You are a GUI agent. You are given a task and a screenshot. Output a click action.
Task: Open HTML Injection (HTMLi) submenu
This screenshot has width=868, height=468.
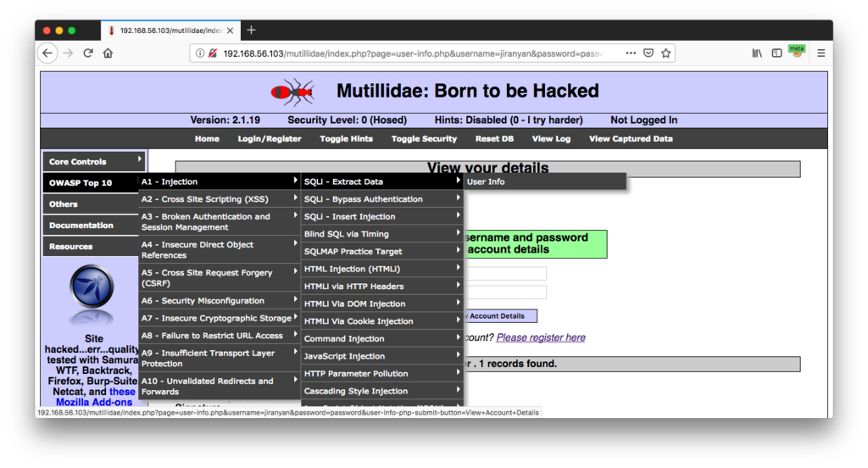coord(382,269)
